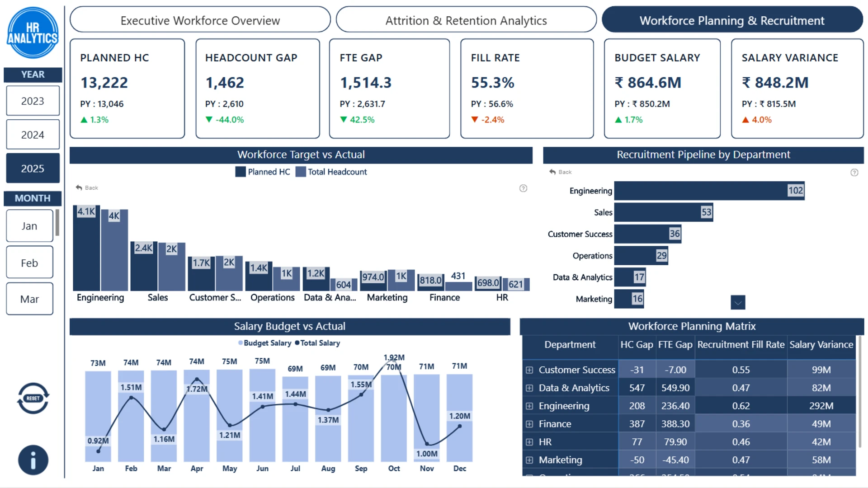Open help icon in Workforce Target chart
The image size is (868, 488).
(x=523, y=188)
